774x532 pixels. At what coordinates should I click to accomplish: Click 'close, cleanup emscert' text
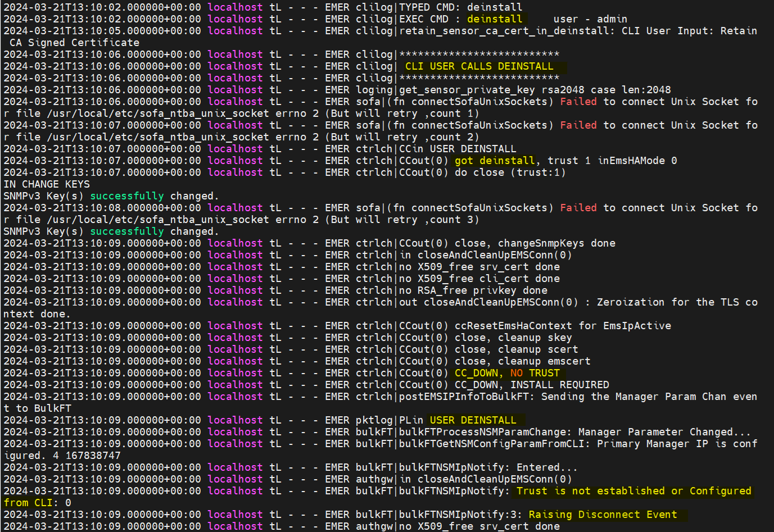point(523,361)
